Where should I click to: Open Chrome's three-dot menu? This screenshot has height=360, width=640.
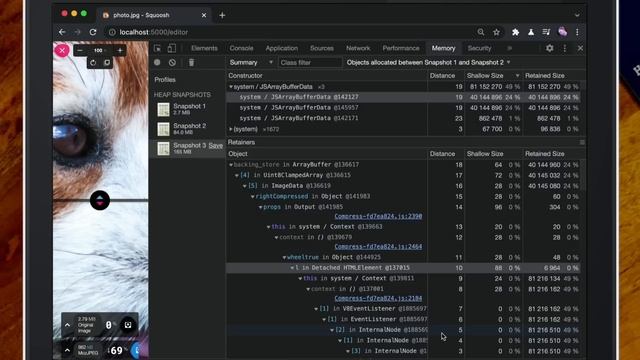click(577, 32)
